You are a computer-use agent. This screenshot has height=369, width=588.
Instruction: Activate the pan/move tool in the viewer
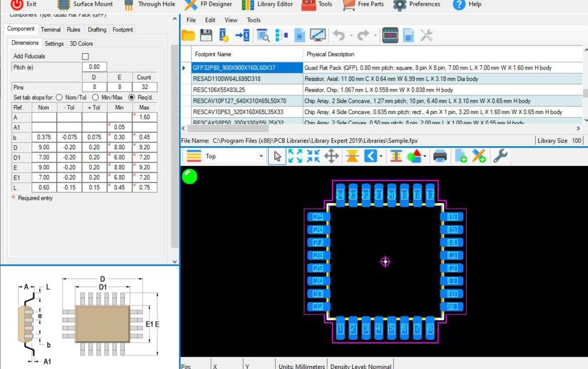331,156
